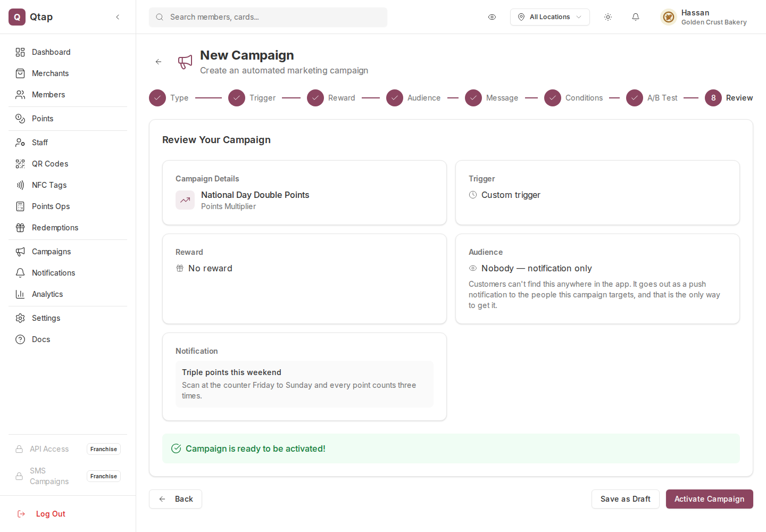This screenshot has width=766, height=532.
Task: Jump to the Type step
Action: pos(169,98)
